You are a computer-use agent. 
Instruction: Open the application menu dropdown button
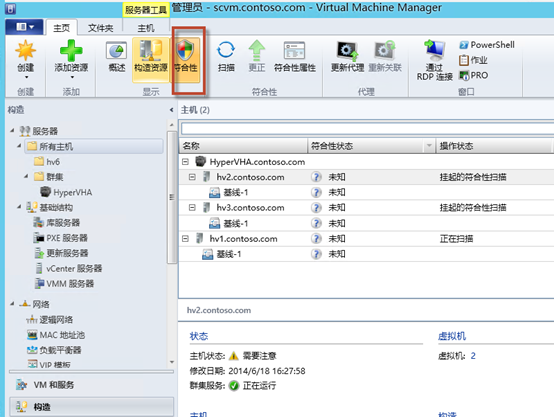point(25,27)
